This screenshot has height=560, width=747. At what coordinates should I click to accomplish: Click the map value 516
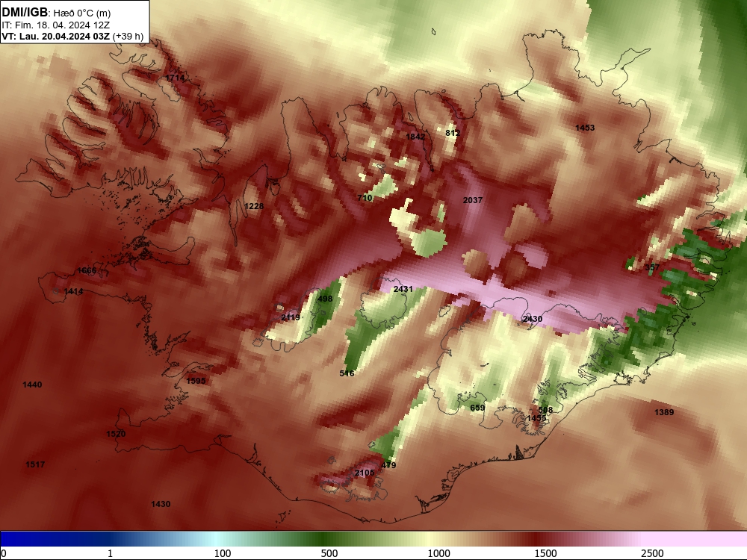pos(347,373)
